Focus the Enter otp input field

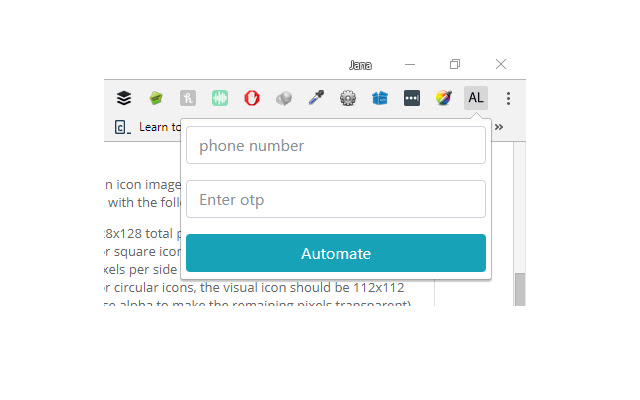point(336,199)
